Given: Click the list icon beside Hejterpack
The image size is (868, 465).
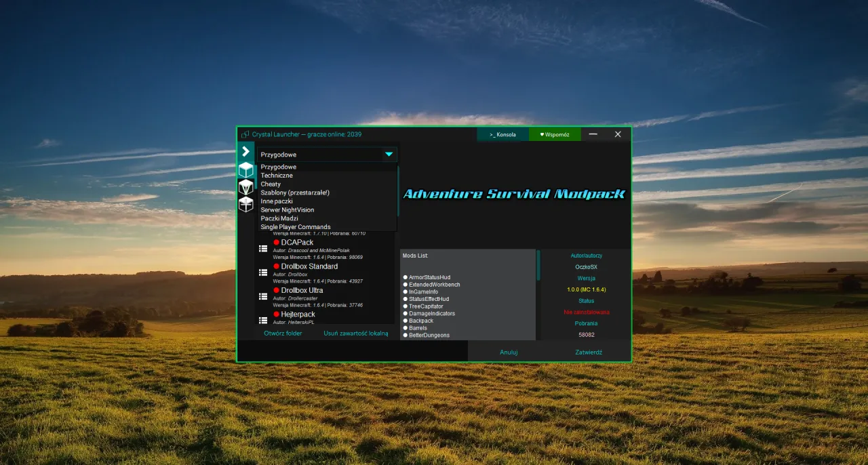Looking at the screenshot, I should [x=263, y=319].
